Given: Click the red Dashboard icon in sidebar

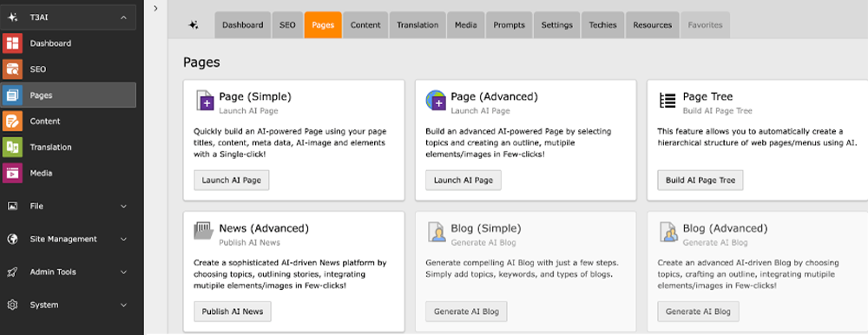Looking at the screenshot, I should coord(12,43).
